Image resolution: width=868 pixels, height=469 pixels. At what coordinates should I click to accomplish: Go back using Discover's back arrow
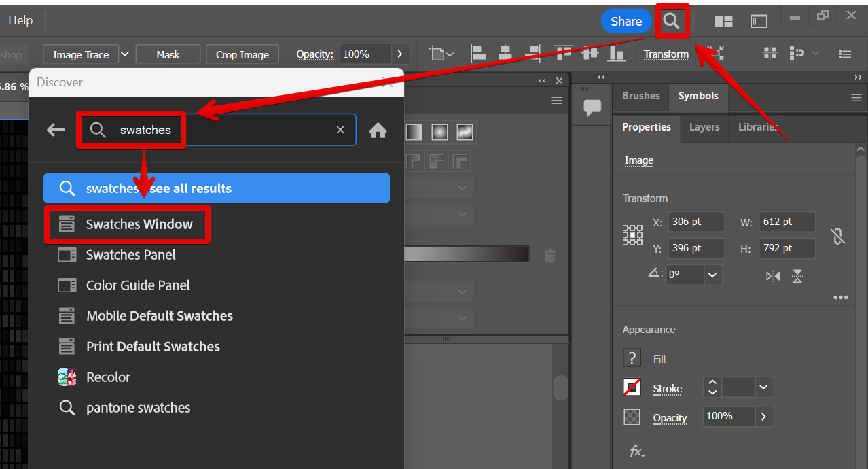tap(56, 130)
